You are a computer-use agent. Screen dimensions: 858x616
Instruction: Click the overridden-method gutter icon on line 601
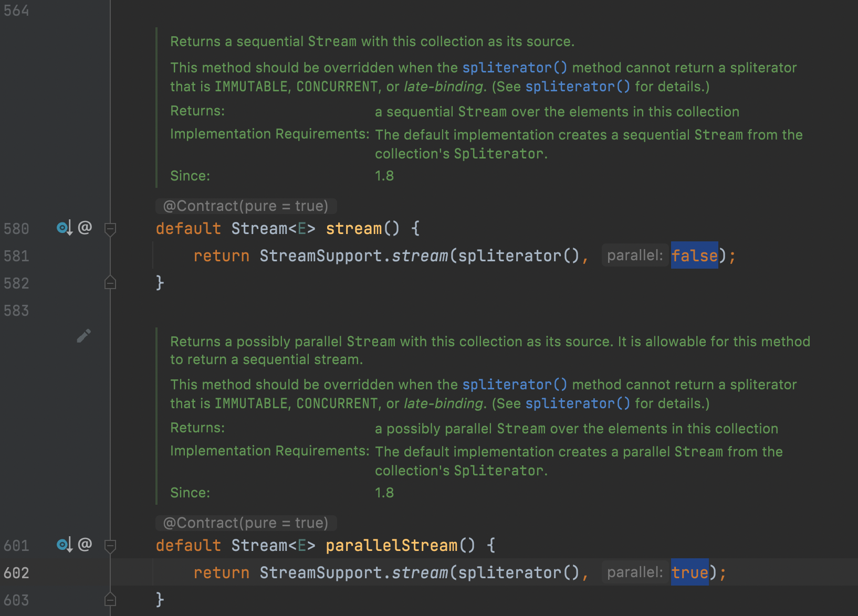coord(64,545)
